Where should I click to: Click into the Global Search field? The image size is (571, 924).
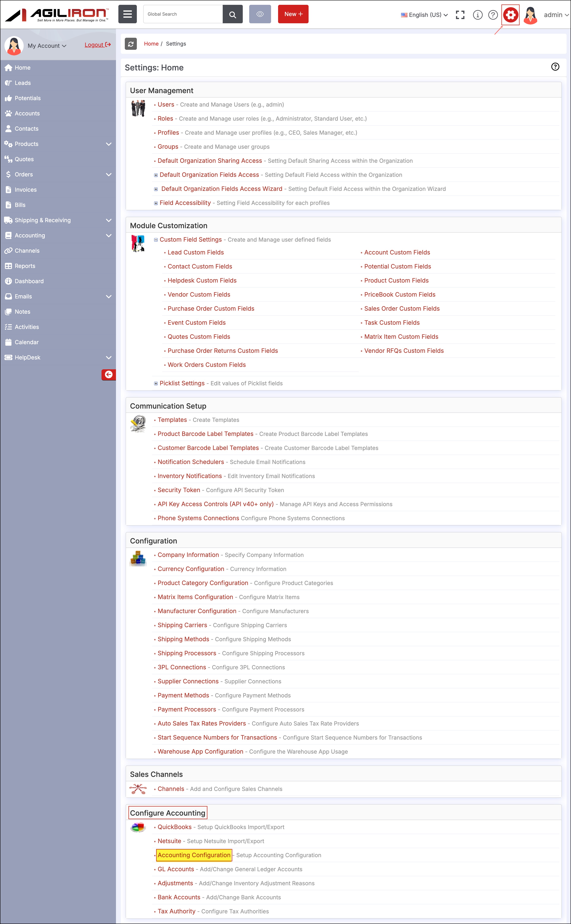(183, 14)
